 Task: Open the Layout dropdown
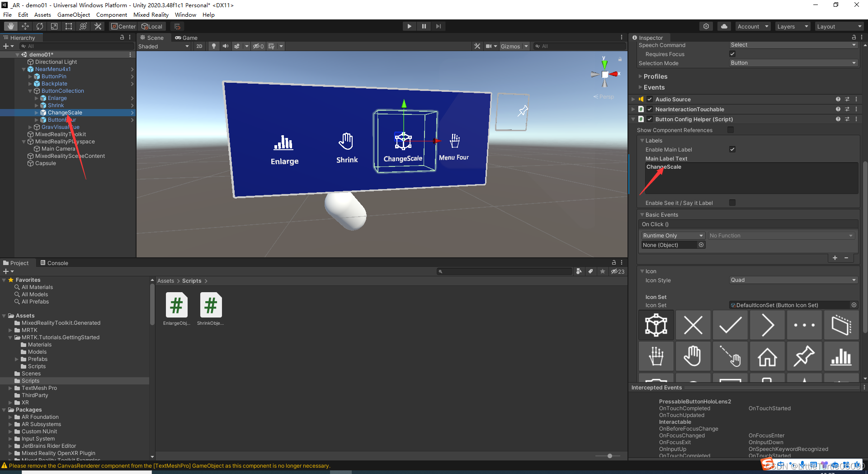tap(839, 26)
